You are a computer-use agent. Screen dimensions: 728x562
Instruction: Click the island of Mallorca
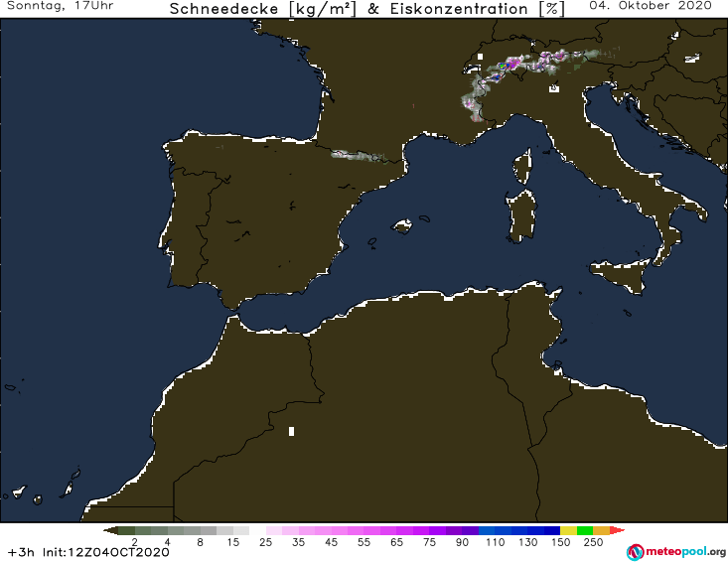coord(402,226)
